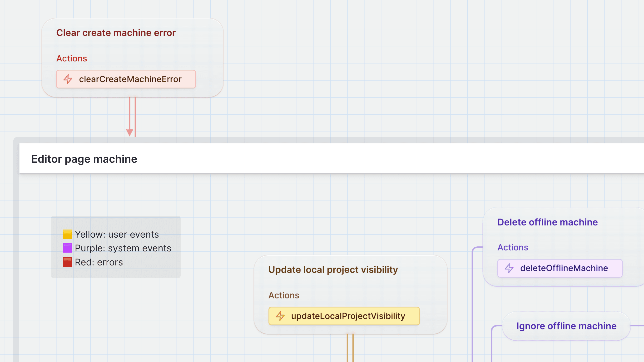
Task: Select the yellow user events swatch in legend
Action: coord(67,234)
